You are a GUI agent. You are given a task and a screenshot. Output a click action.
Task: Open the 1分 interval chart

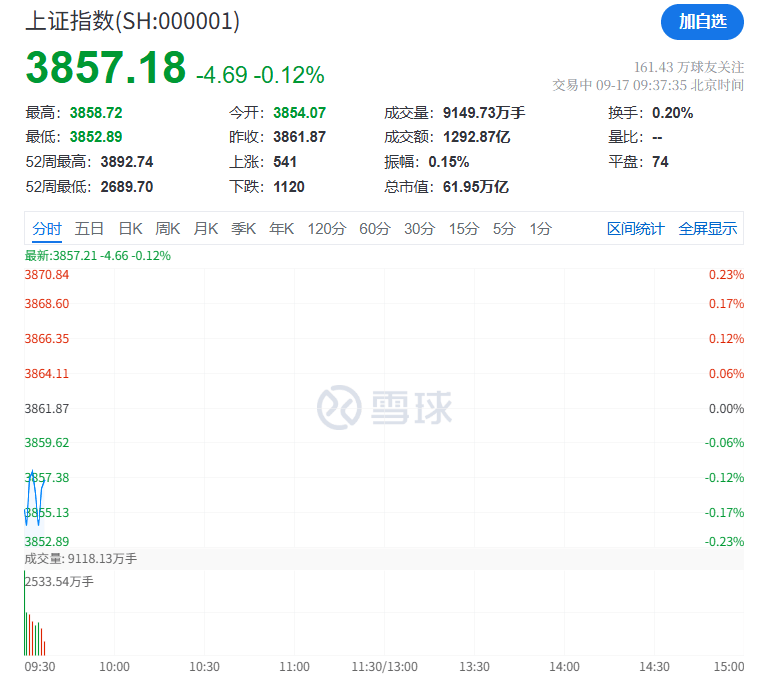point(540,229)
